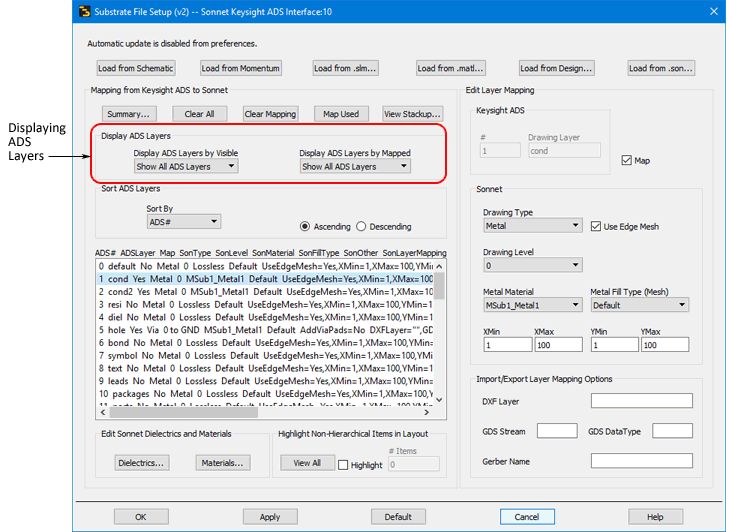Select the '5 hole' Via layer row
This screenshot has width=729, height=532.
(265, 330)
